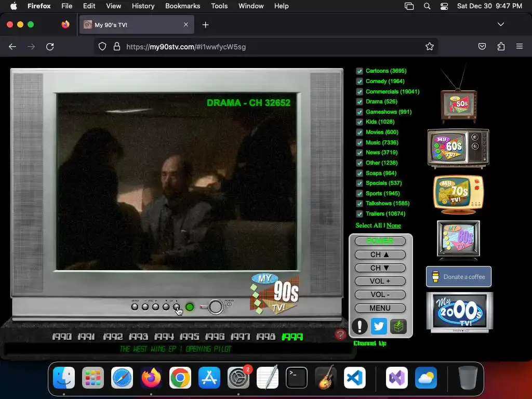Open the My 60s TV site icon
532x399 pixels.
pyautogui.click(x=458, y=148)
